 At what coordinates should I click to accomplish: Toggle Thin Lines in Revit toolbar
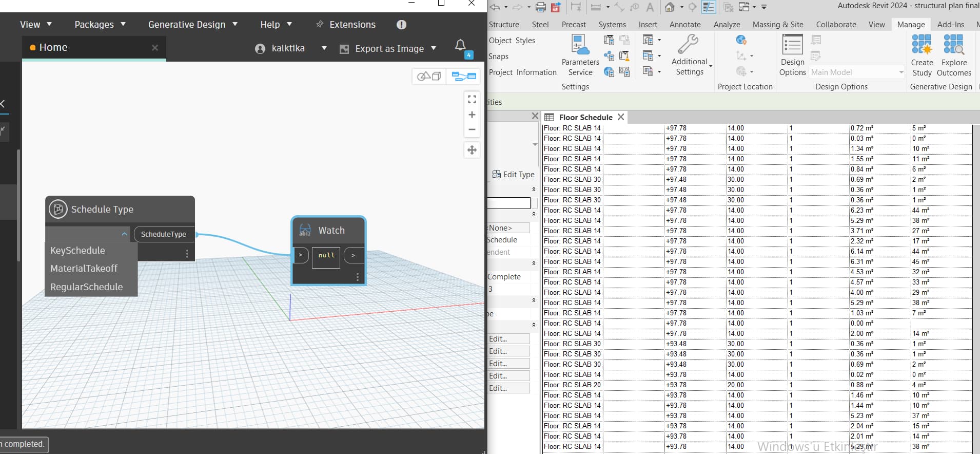(709, 7)
